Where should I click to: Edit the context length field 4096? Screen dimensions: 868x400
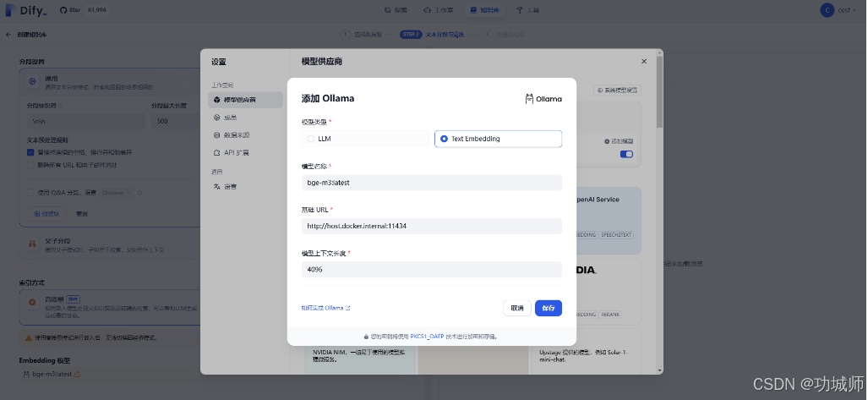tap(432, 269)
